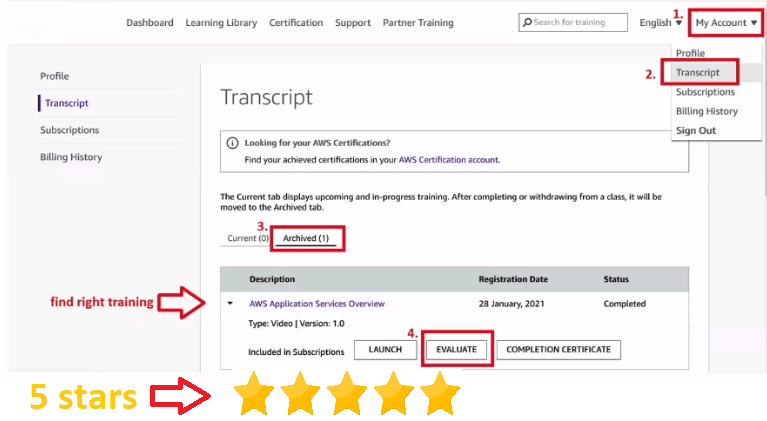This screenshot has height=421, width=767.
Task: Switch to the Current (0) tab
Action: [x=248, y=238]
